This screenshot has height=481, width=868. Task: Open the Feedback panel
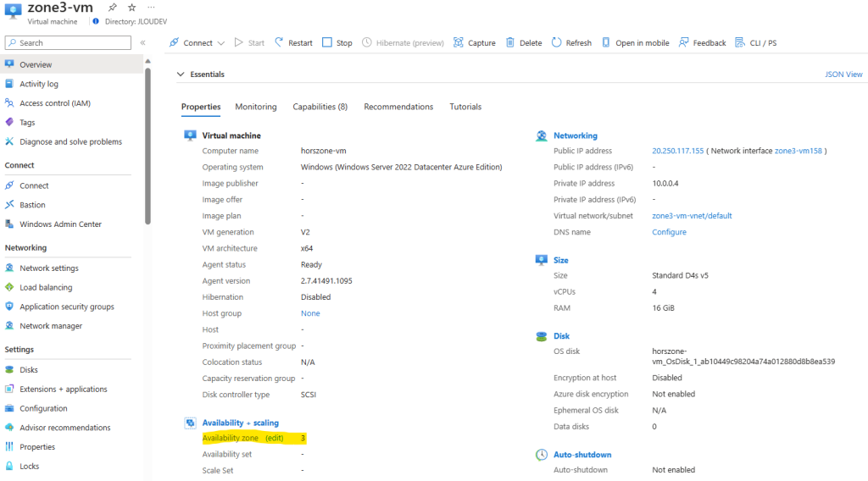point(703,42)
